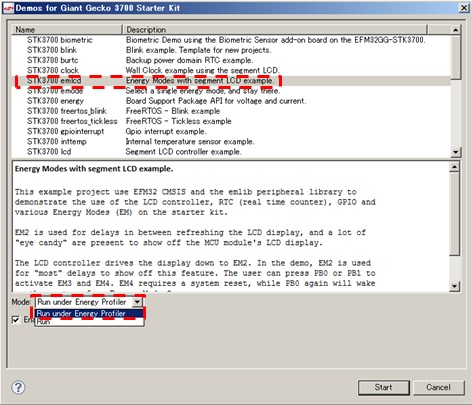The image size is (472, 405).
Task: Select the STK3700 biometric demo
Action: tap(60, 40)
